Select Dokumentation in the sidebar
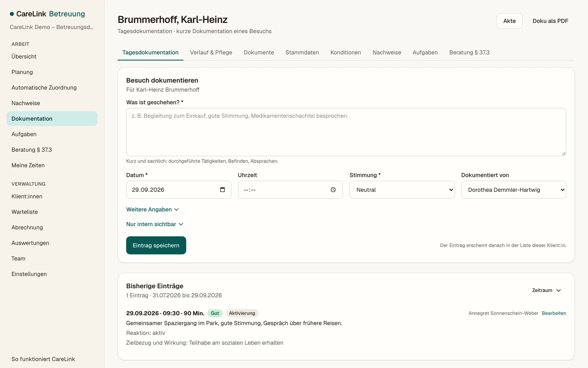The height and width of the screenshot is (368, 588). pos(52,119)
